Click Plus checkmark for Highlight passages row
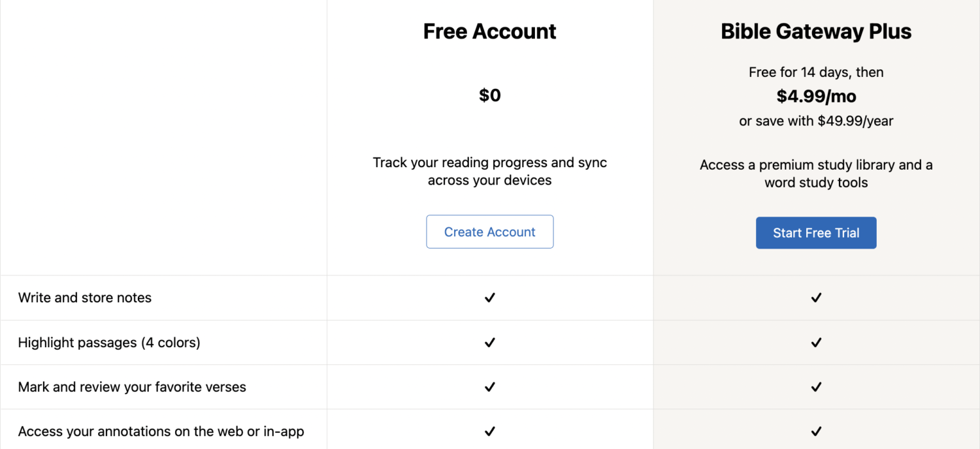This screenshot has height=449, width=980. (x=816, y=343)
